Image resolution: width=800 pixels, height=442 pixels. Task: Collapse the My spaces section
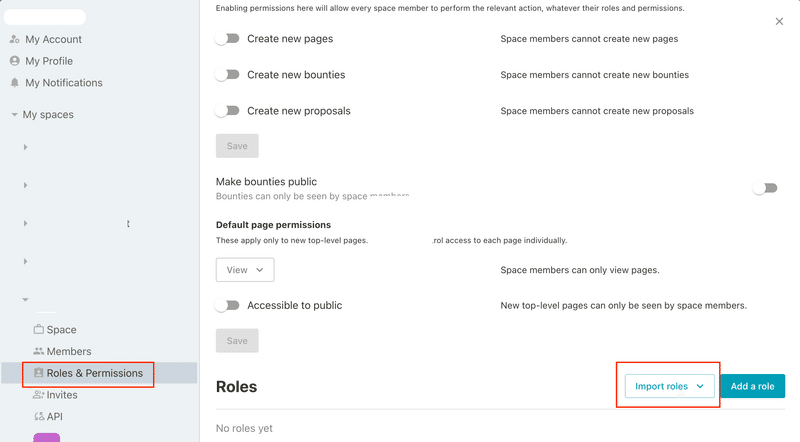pyautogui.click(x=15, y=114)
